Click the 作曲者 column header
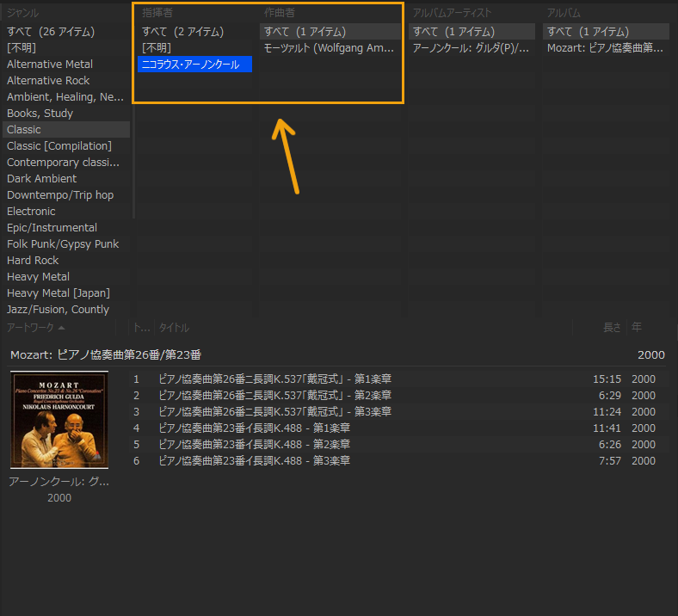 280,13
